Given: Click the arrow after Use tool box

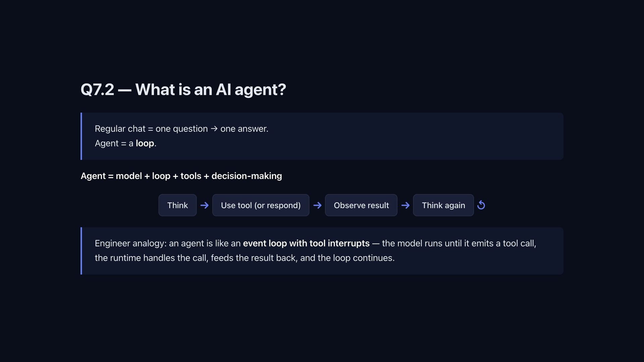Looking at the screenshot, I should tap(317, 205).
